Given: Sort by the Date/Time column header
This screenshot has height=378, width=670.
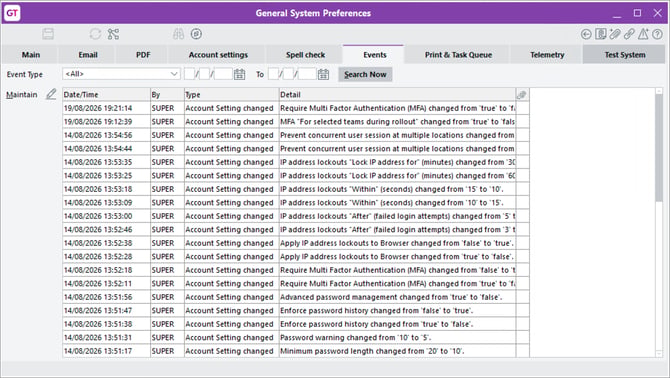Looking at the screenshot, I should coord(106,94).
